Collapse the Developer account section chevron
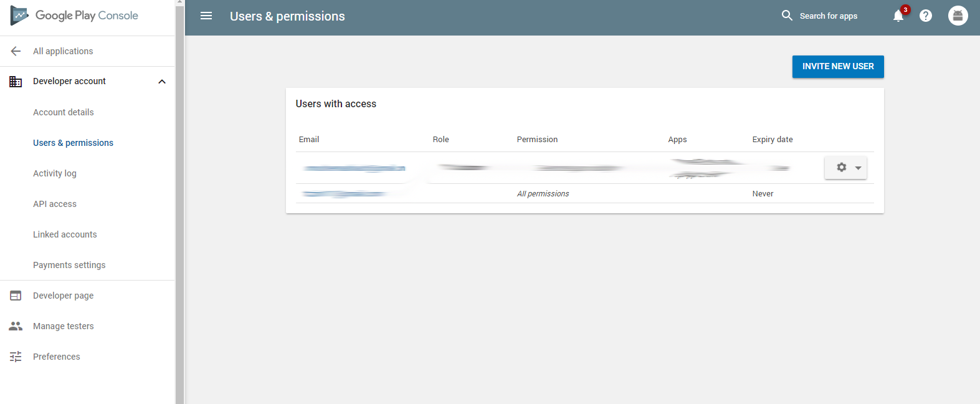This screenshot has height=404, width=980. 162,82
